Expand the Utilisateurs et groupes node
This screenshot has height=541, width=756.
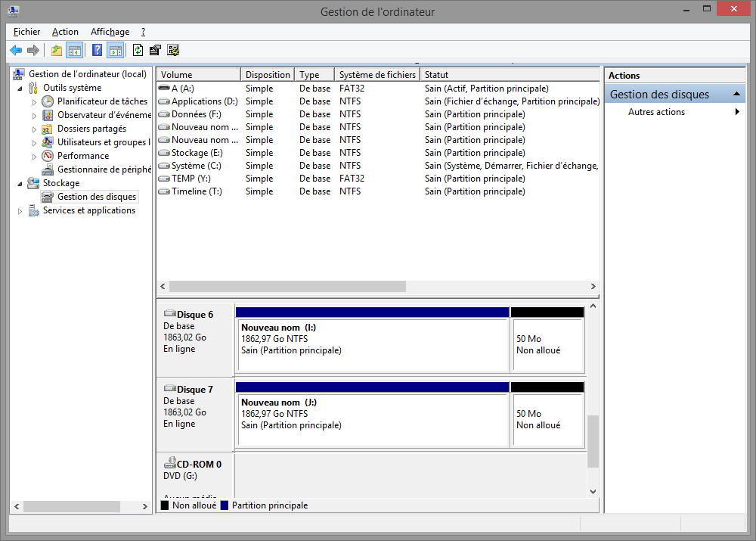click(x=34, y=143)
